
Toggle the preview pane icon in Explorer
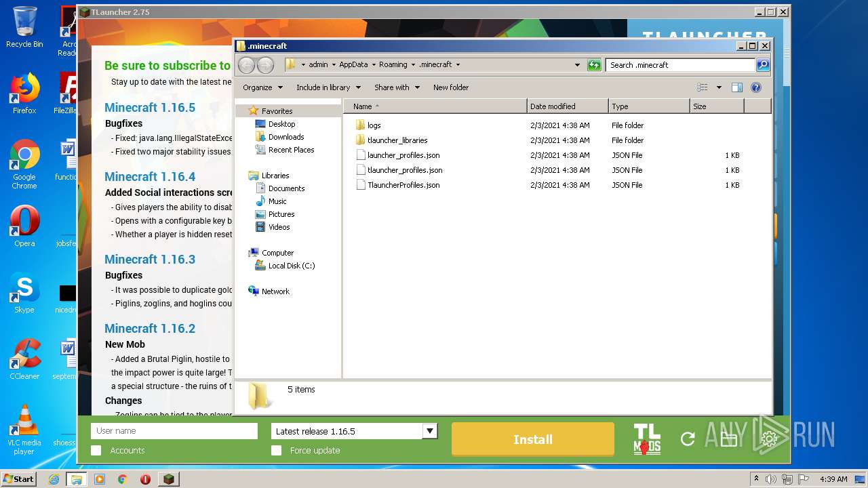pos(737,87)
